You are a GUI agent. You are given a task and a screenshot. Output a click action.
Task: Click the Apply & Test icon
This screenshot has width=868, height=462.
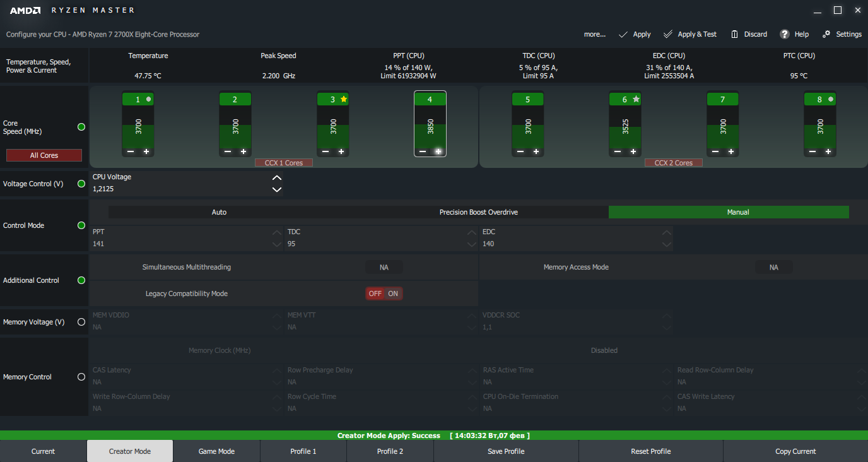click(x=668, y=34)
